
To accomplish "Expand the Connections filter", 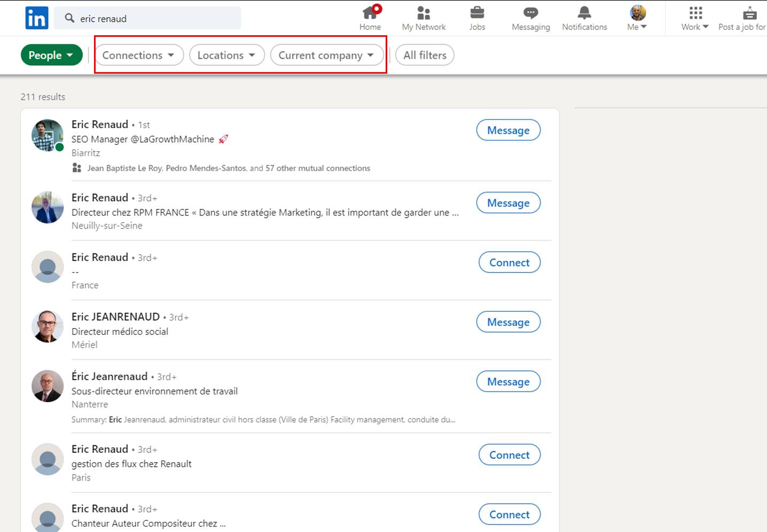I will 138,55.
